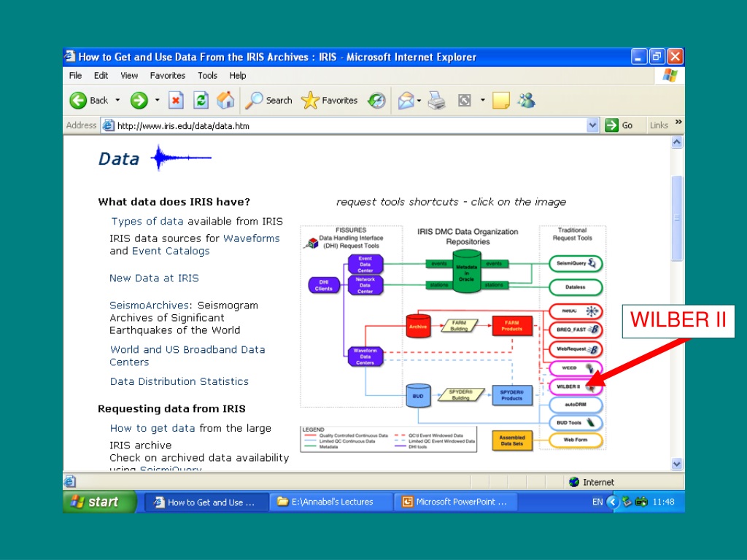Open the File menu
747x560 pixels.
pyautogui.click(x=75, y=75)
